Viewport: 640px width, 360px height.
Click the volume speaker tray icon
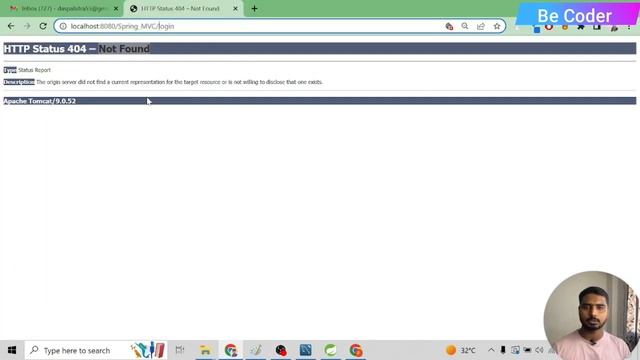[539, 350]
